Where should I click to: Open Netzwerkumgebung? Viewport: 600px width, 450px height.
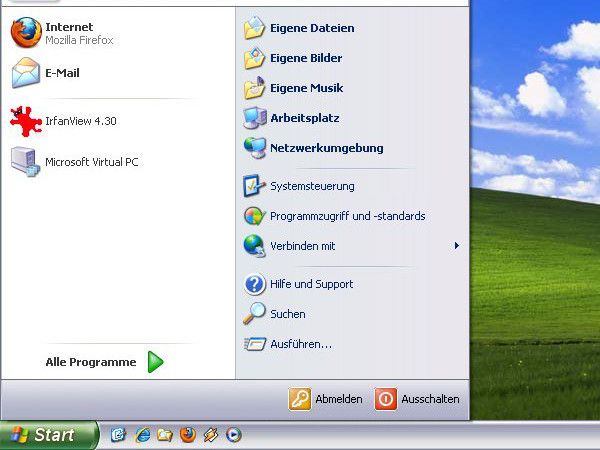click(x=352, y=148)
